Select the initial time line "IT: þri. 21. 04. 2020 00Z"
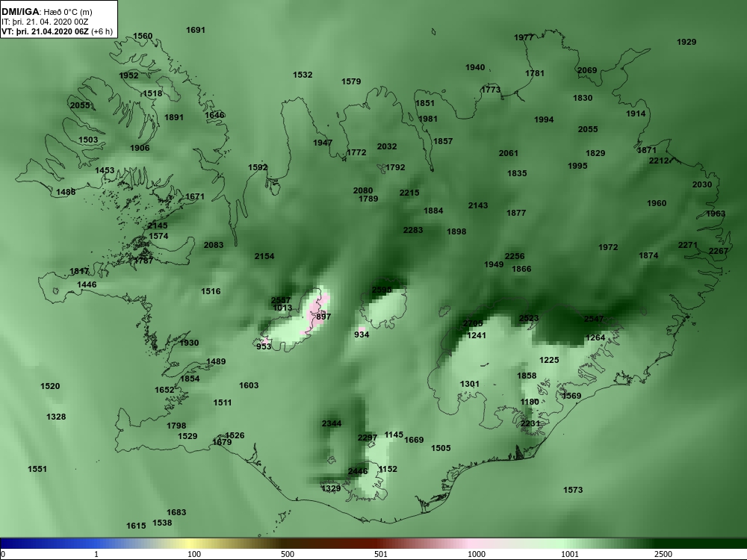Screen dimensions: 747x560 click(46, 22)
